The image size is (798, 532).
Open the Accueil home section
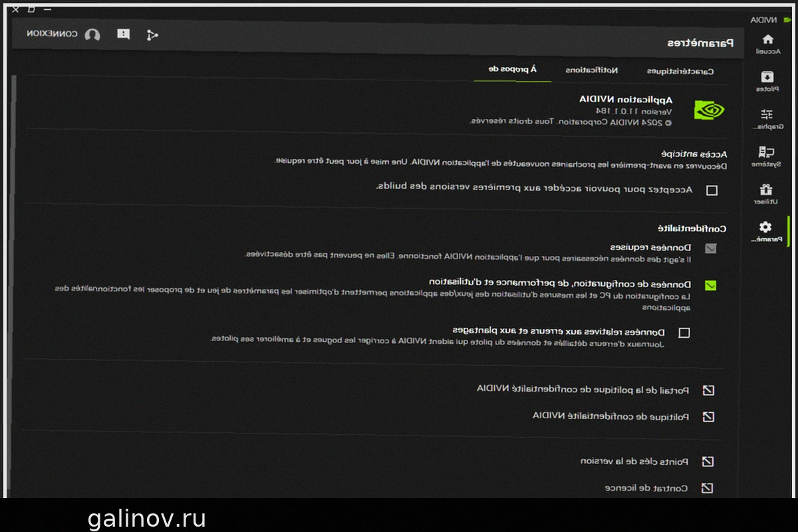click(x=767, y=44)
